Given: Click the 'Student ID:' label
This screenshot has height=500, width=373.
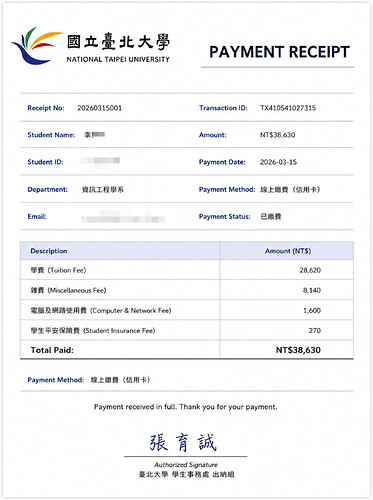Looking at the screenshot, I should [45, 162].
